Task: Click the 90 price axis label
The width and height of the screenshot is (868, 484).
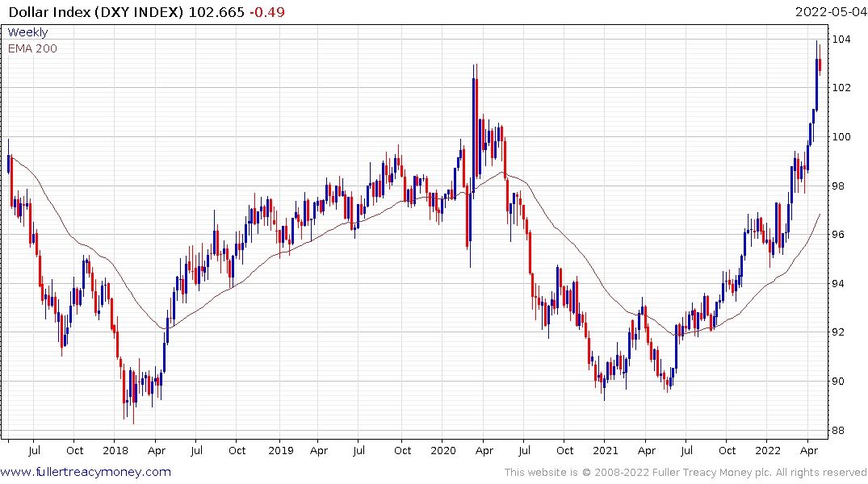Action: click(838, 381)
